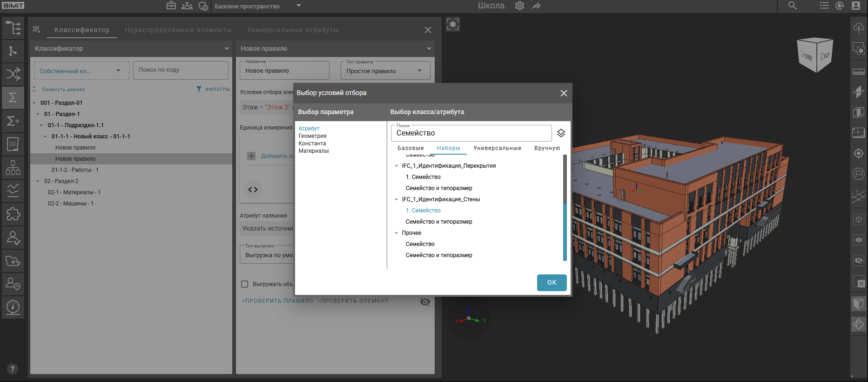Click the sigma summation icon in sidebar
Screen dimensions: 868x382
[x=13, y=97]
